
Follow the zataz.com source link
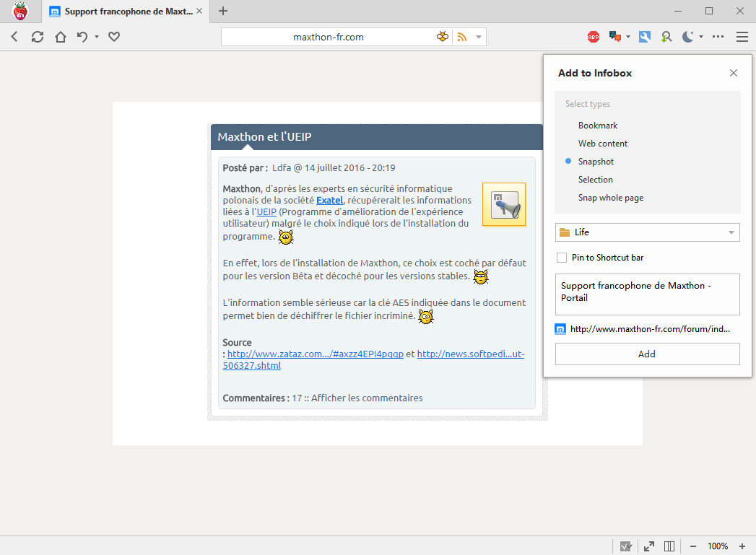[316, 354]
